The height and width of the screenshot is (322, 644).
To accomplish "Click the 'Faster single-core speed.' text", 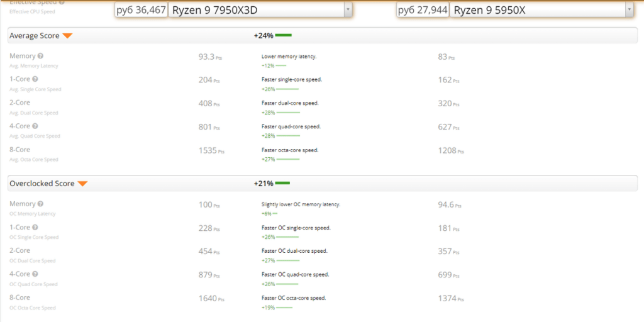I will point(292,80).
